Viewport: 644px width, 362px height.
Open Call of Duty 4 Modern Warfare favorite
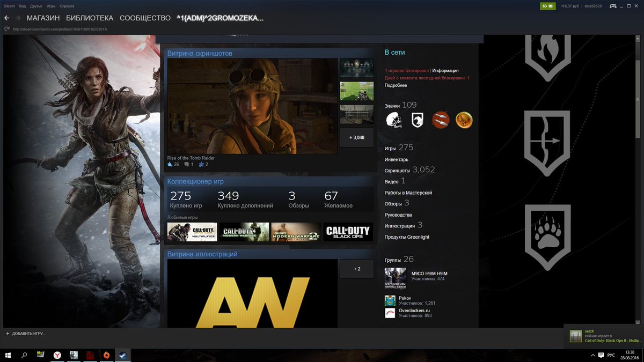coord(244,232)
